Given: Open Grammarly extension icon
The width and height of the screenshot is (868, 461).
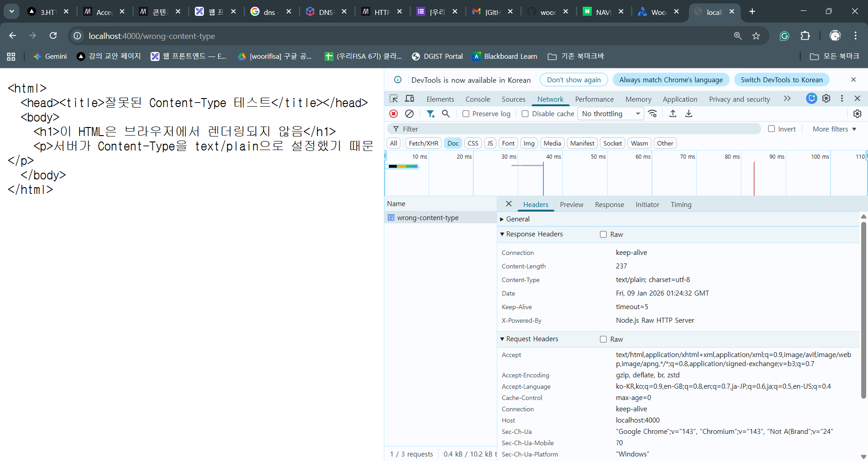Looking at the screenshot, I should (784, 36).
